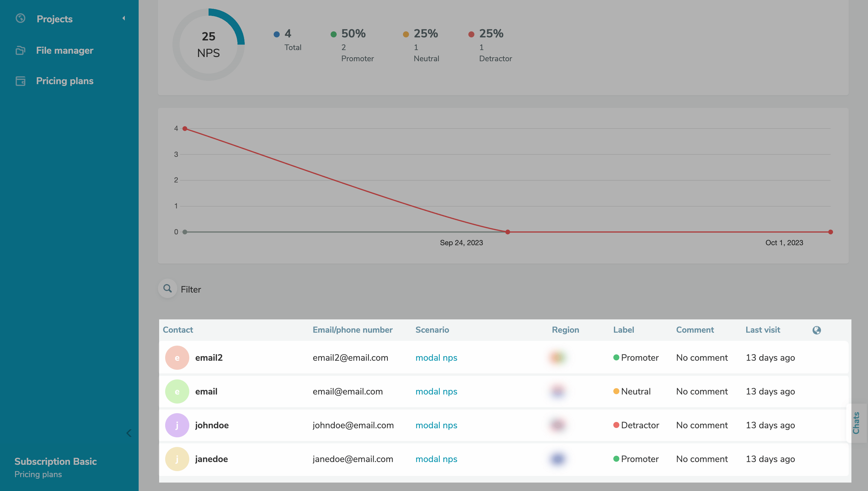Screen dimensions: 868x491
Task: Open the modal nps scenario for janedoe
Action: click(436, 459)
